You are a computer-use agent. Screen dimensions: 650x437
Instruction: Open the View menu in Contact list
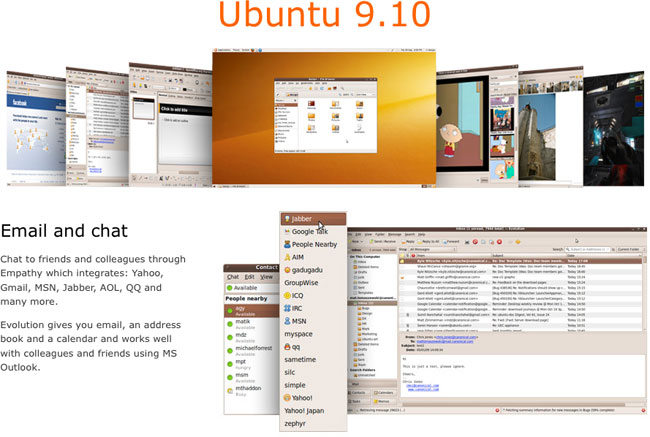pyautogui.click(x=266, y=277)
